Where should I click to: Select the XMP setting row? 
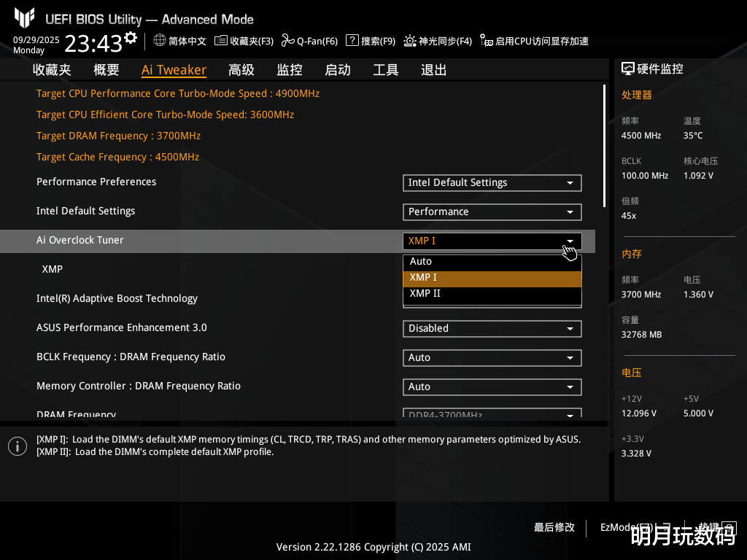53,269
